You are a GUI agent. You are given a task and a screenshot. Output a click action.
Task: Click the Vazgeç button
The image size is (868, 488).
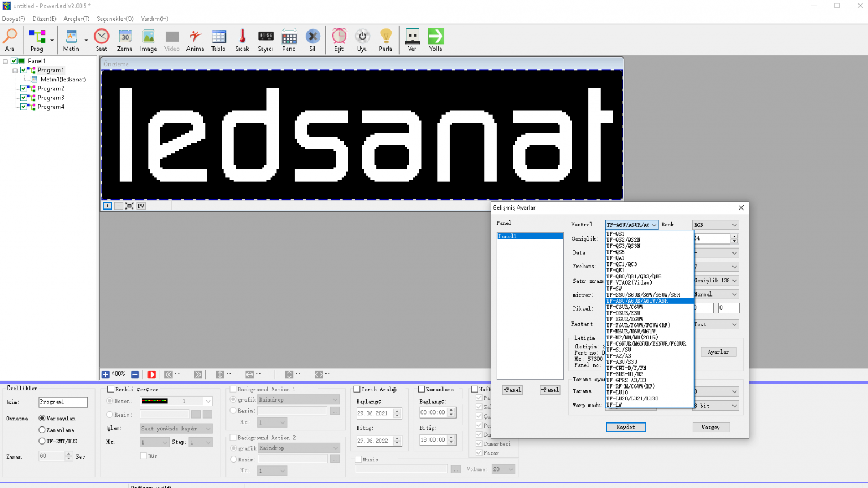pyautogui.click(x=711, y=427)
